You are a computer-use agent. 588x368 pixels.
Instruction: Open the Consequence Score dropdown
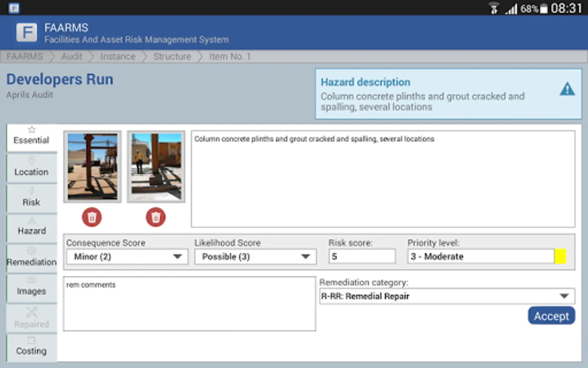[127, 257]
